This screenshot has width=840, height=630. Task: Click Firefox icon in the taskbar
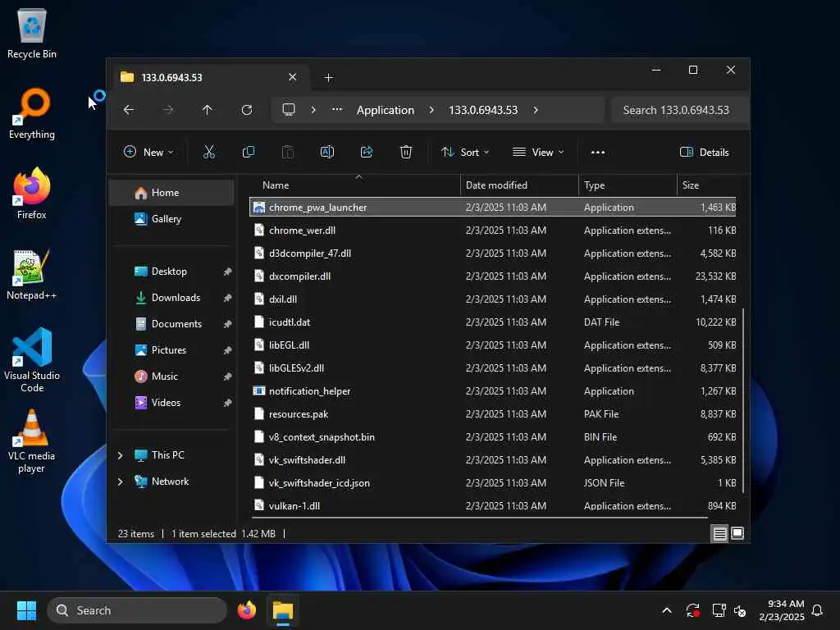246,610
